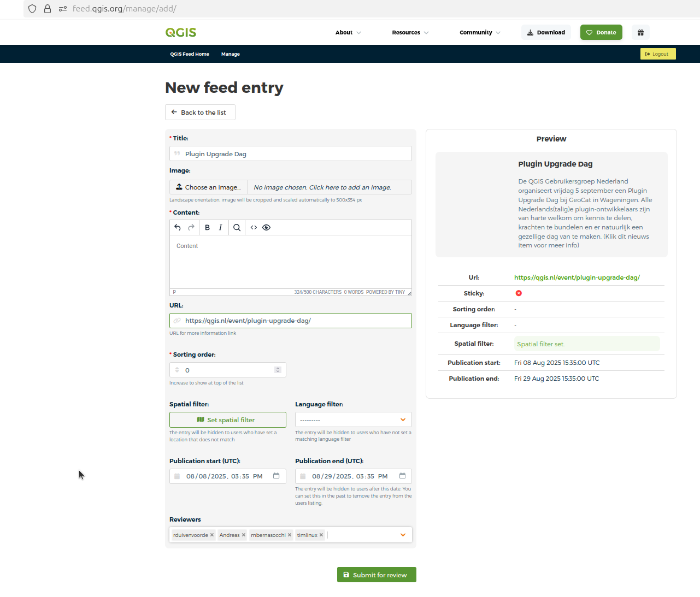The width and height of the screenshot is (700, 597).
Task: Click Choose an image button
Action: click(x=208, y=187)
